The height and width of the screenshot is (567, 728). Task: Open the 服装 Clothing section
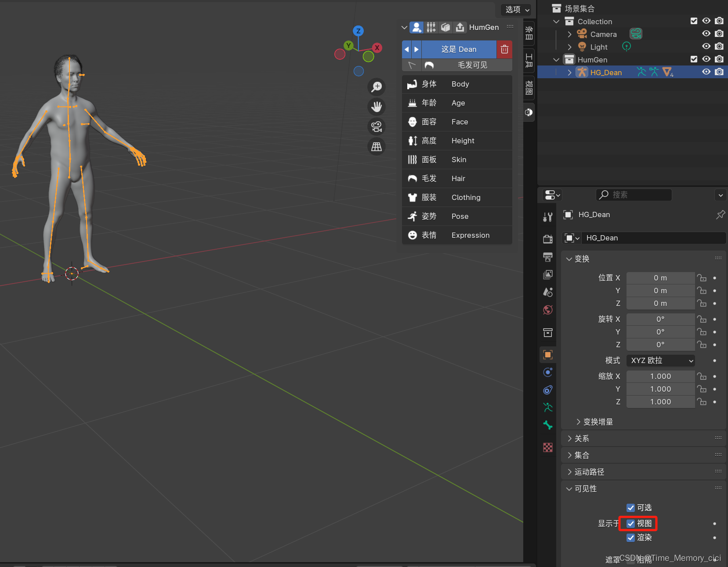457,198
